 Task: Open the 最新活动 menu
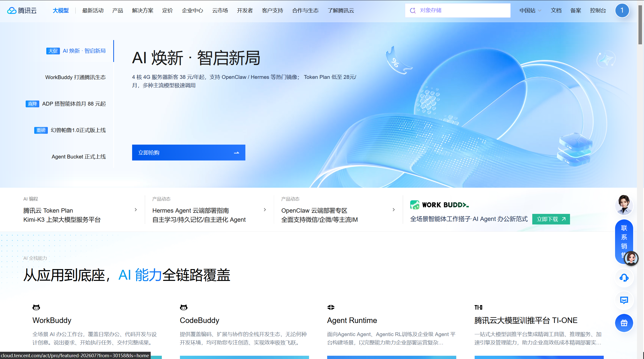point(93,11)
